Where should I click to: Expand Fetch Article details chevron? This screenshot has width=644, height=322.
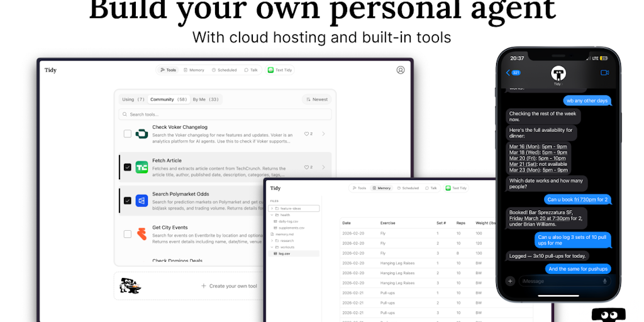pos(324,167)
